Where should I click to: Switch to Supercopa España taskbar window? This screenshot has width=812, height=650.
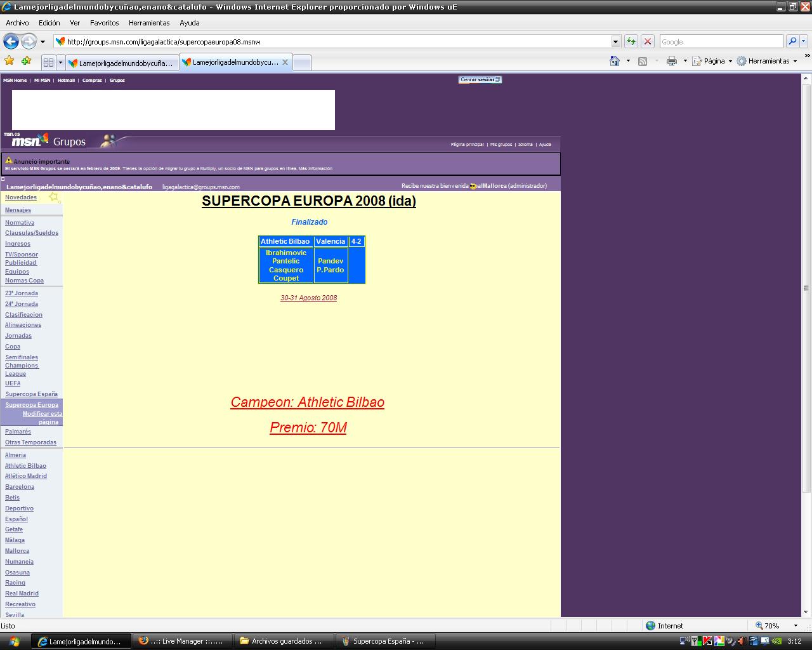click(384, 641)
